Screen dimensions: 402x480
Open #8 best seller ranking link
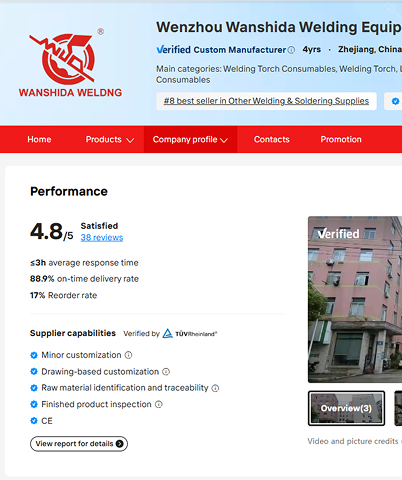click(x=266, y=101)
